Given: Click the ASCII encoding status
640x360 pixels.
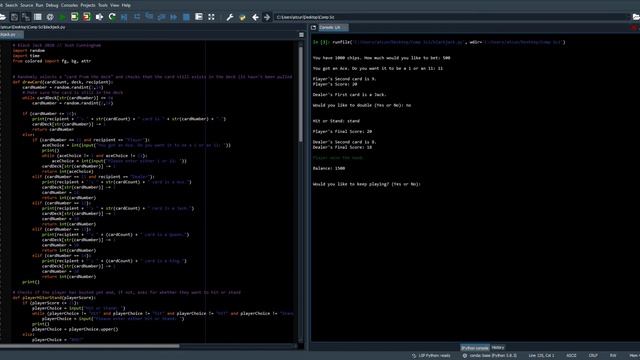Looking at the screenshot, I should click(571, 356).
